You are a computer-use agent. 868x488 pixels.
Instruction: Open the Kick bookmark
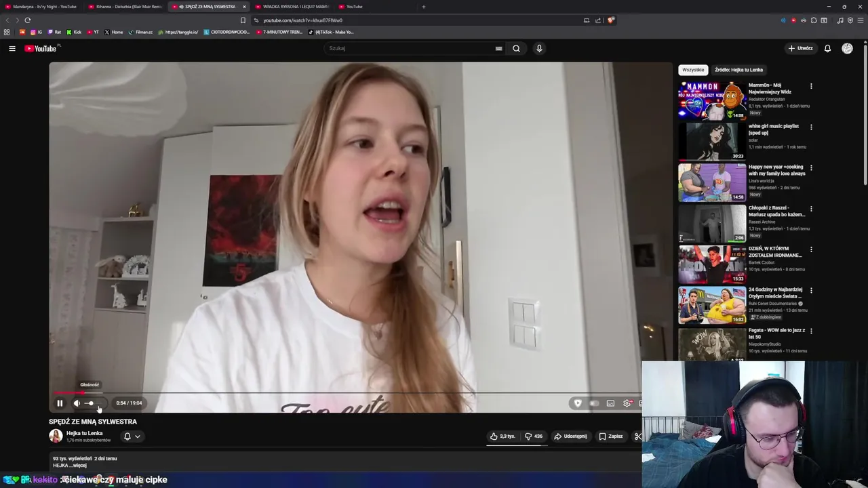[x=74, y=32]
